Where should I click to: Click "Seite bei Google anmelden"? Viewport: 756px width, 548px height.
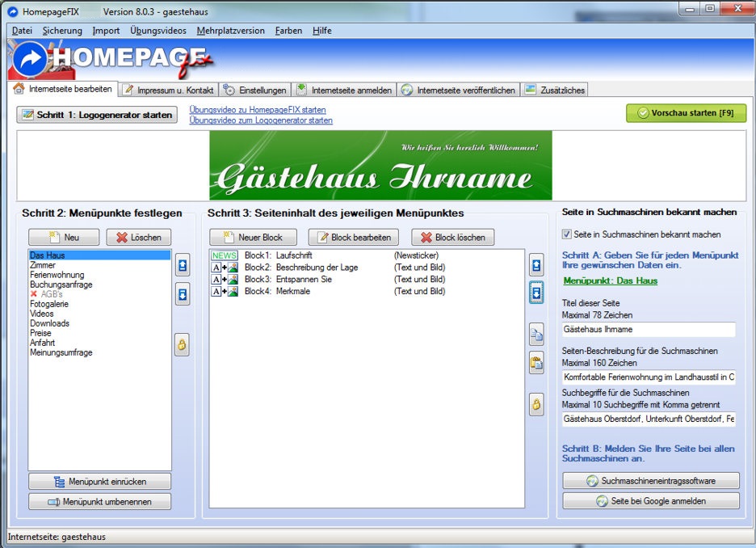[651, 500]
